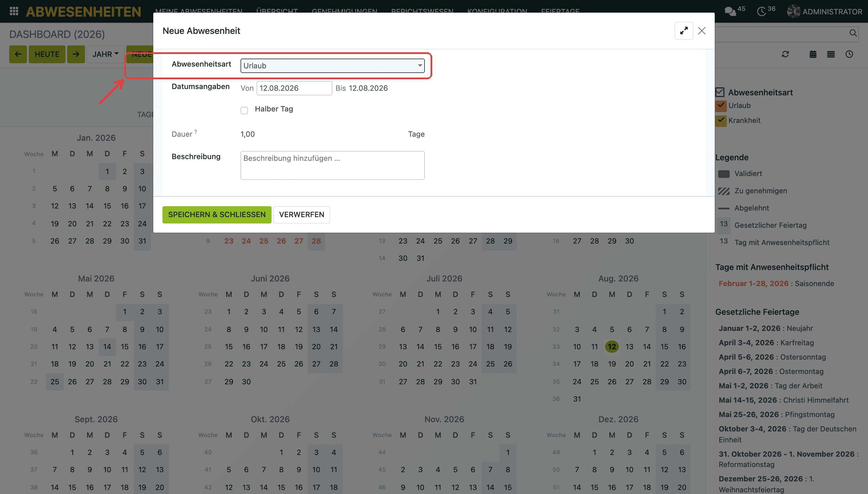Open the Feiertage menu

[560, 11]
